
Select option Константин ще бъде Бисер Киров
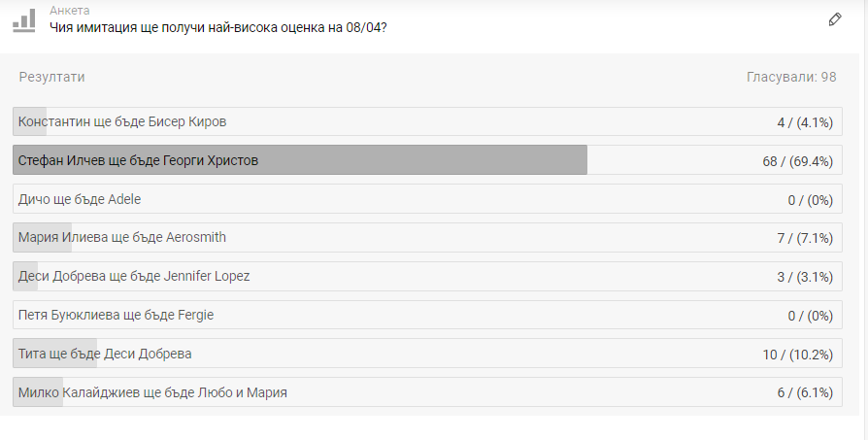point(122,121)
